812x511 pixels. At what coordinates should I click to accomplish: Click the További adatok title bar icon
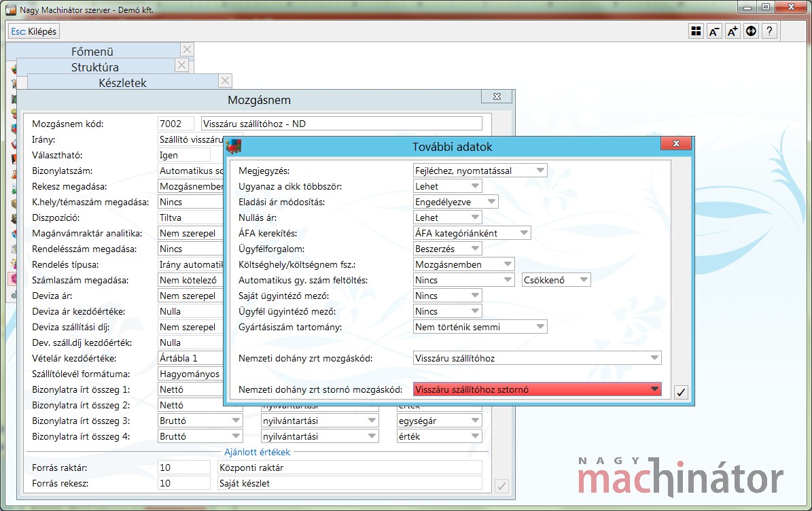[x=234, y=147]
